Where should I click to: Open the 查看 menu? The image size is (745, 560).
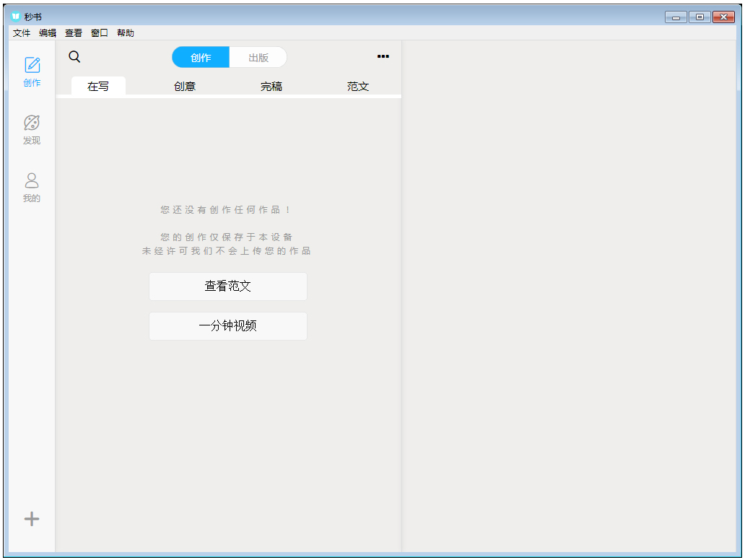(74, 32)
